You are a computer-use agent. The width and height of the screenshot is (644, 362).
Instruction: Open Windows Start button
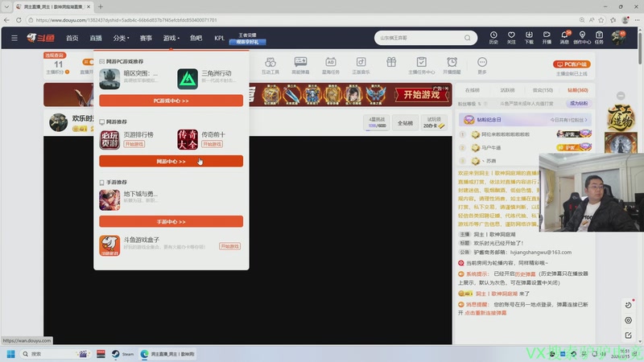point(10,354)
